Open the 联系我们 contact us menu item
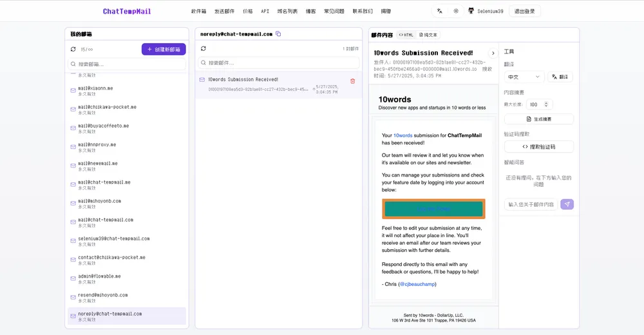This screenshot has width=644, height=335. pyautogui.click(x=362, y=12)
